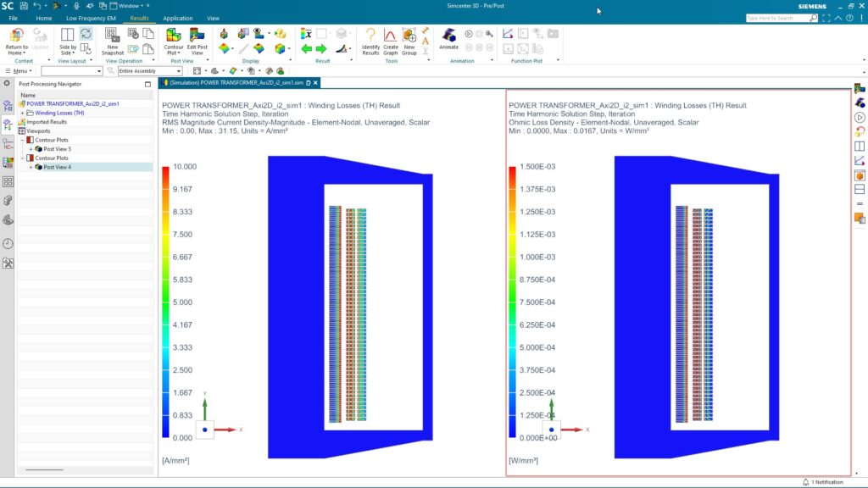Click the New Group icon

[409, 39]
